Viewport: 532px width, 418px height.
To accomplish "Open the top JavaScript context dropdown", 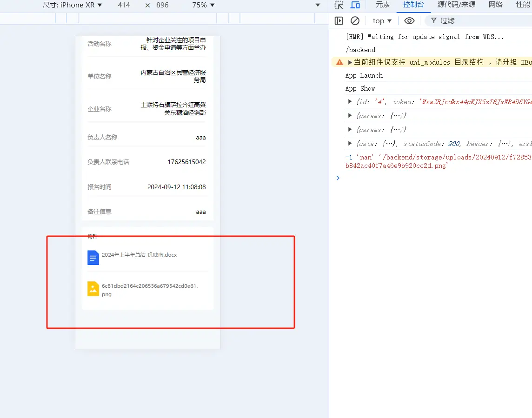I will tap(382, 20).
